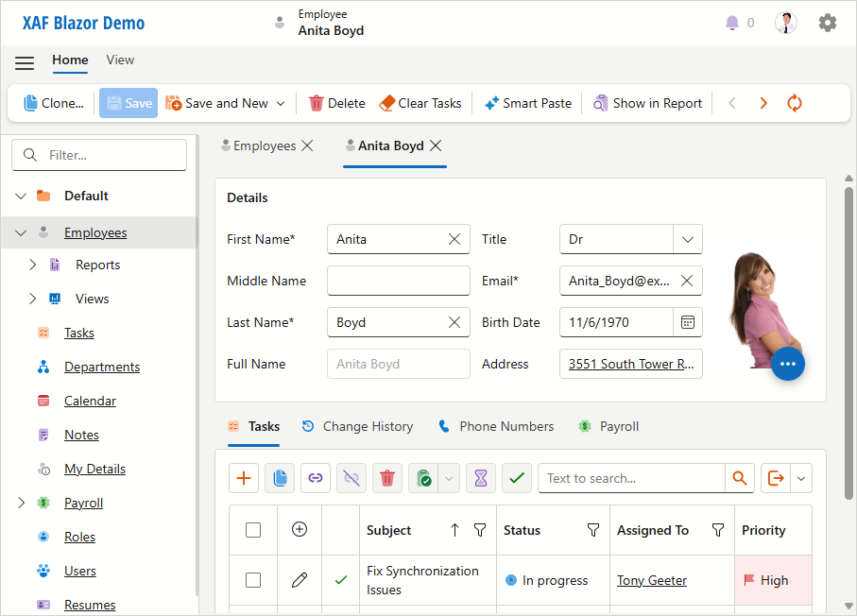The height and width of the screenshot is (616, 857).
Task: Go to previous record arrow
Action: pyautogui.click(x=732, y=103)
